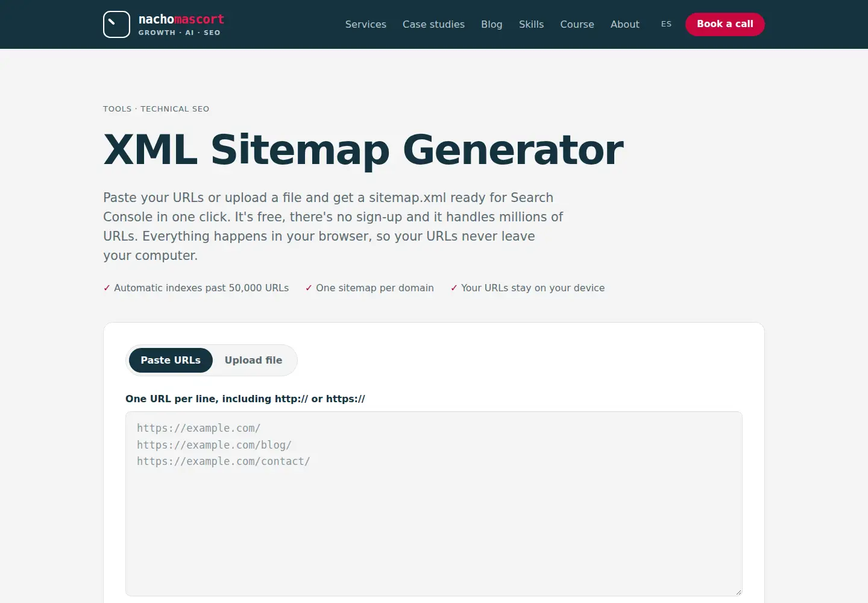
Task: Click the nachomascort clock logo icon
Action: pos(116,24)
